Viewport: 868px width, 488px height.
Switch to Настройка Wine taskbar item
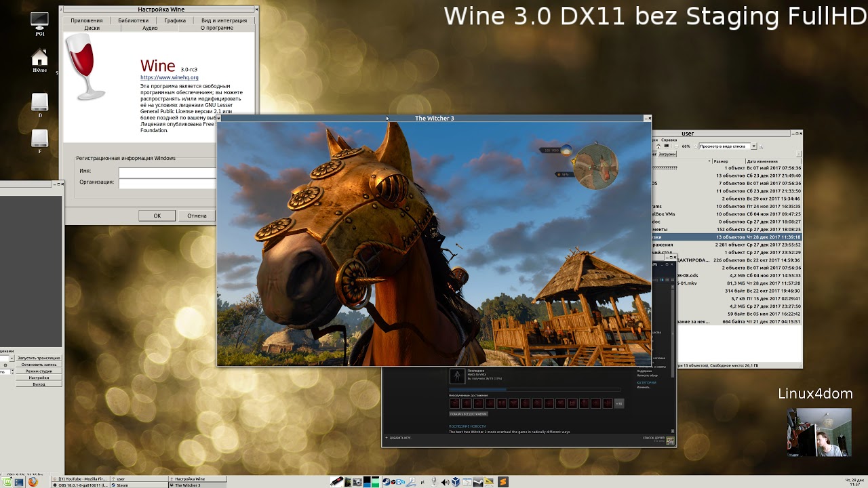(197, 479)
